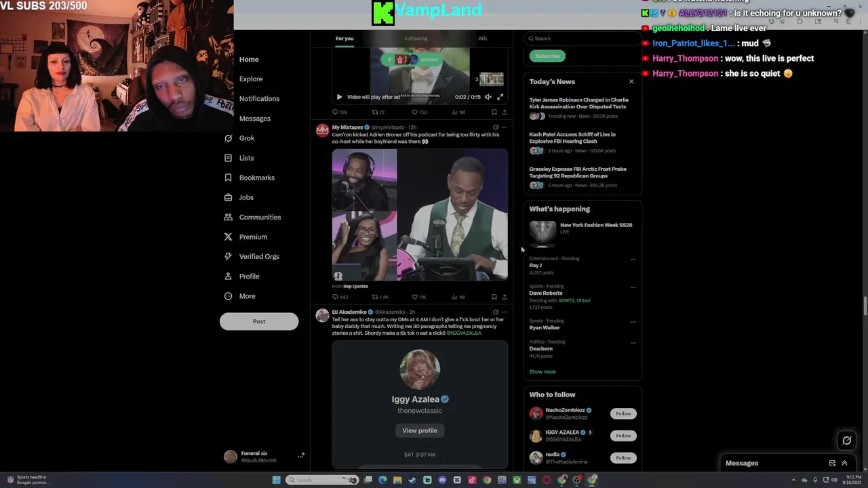The height and width of the screenshot is (488, 868).
Task: Follow IGGY AZALEA in Who to follow
Action: [623, 436]
